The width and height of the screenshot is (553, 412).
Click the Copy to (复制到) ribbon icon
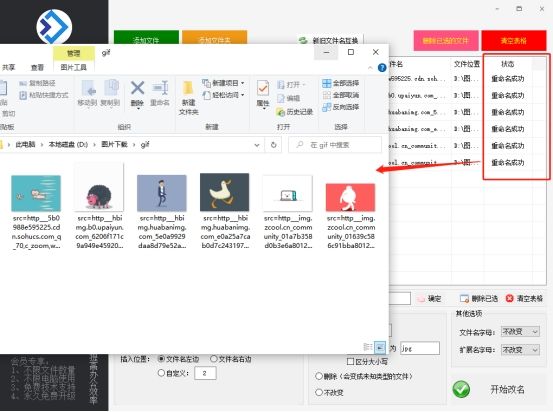[111, 88]
